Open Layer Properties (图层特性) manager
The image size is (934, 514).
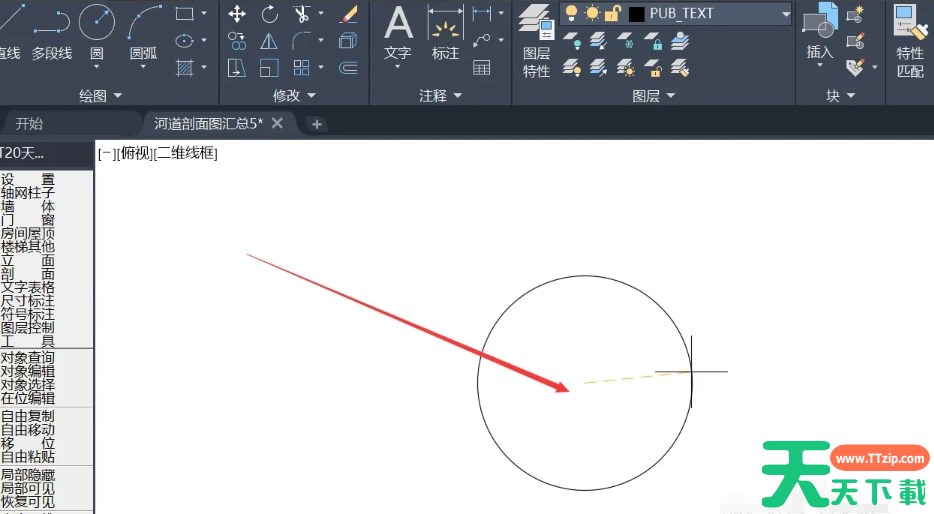pos(536,42)
